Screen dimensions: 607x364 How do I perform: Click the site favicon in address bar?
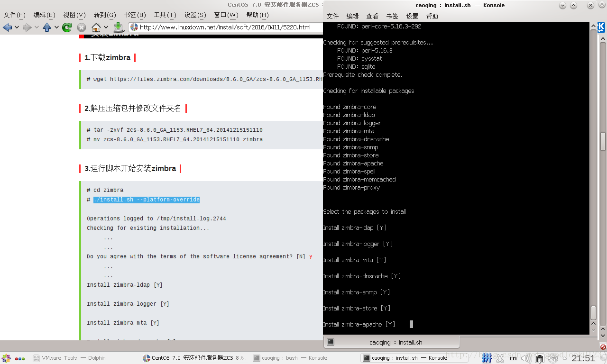click(134, 27)
